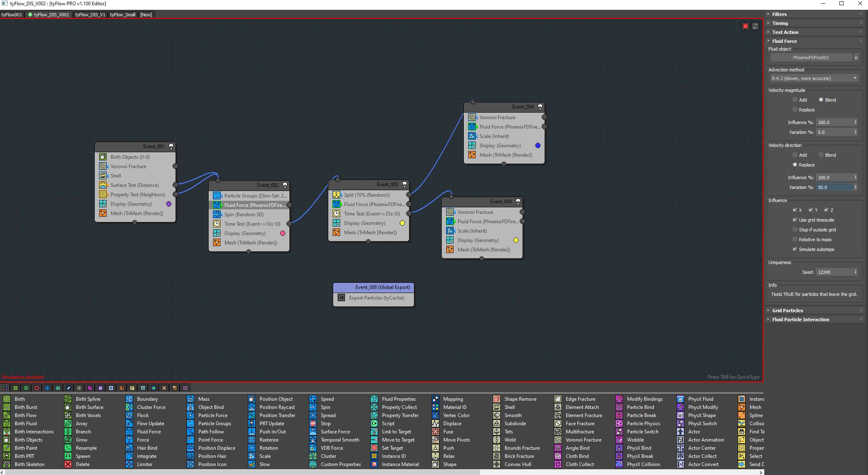Toggle the Relative to mass checkbox

coord(795,240)
